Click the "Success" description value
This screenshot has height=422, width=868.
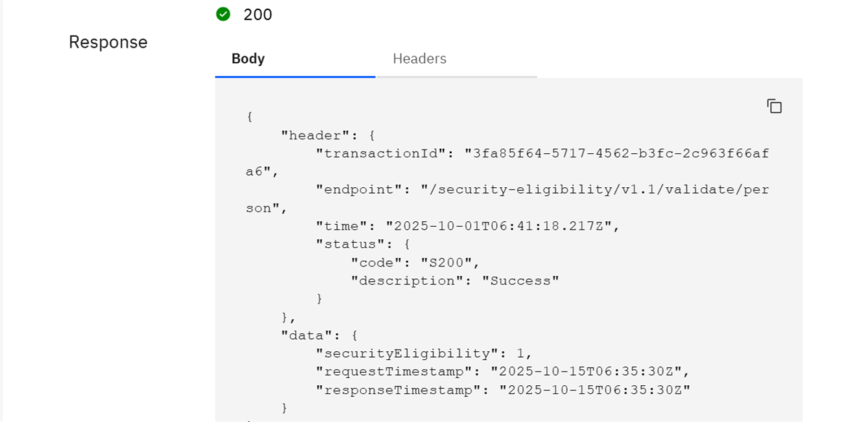pyautogui.click(x=521, y=280)
